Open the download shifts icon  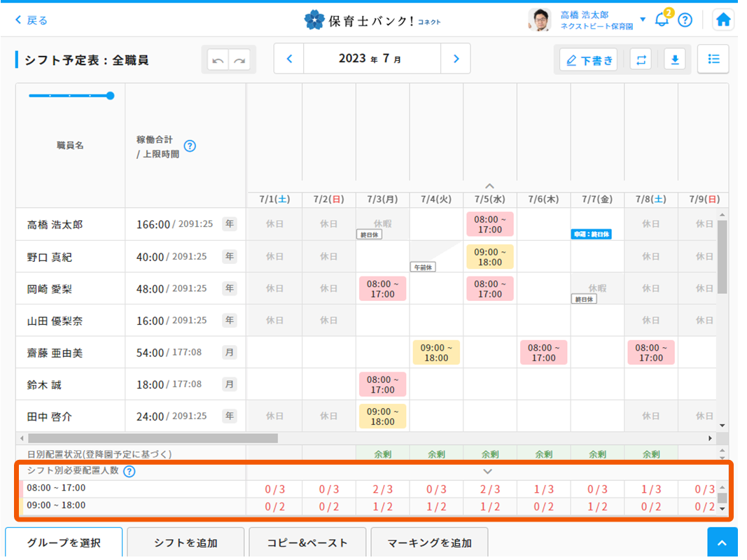pyautogui.click(x=674, y=59)
